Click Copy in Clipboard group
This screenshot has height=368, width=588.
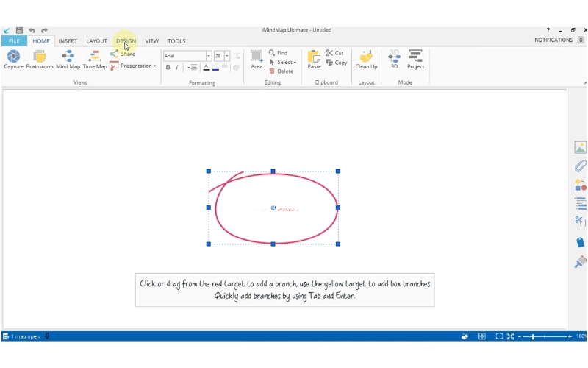coord(337,63)
